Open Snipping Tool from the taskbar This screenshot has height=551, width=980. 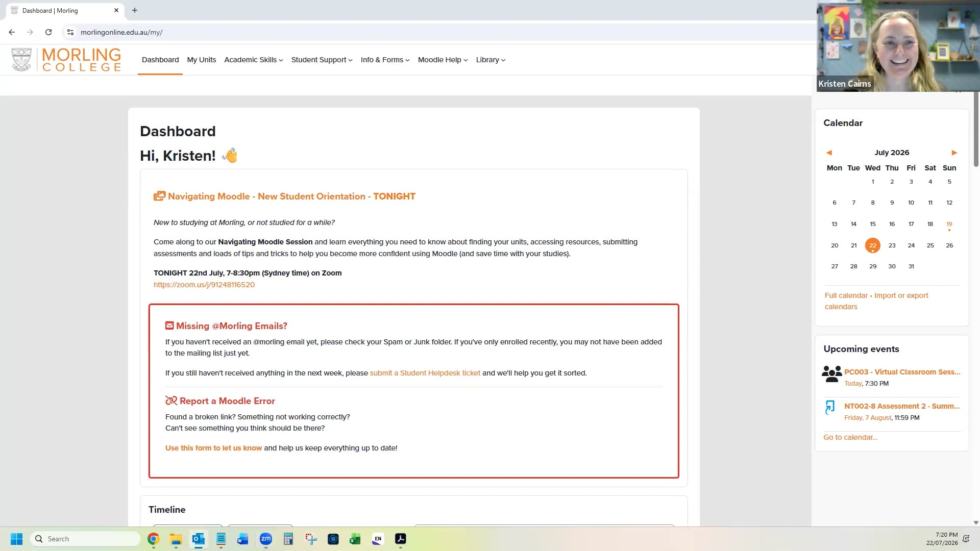pyautogui.click(x=311, y=539)
